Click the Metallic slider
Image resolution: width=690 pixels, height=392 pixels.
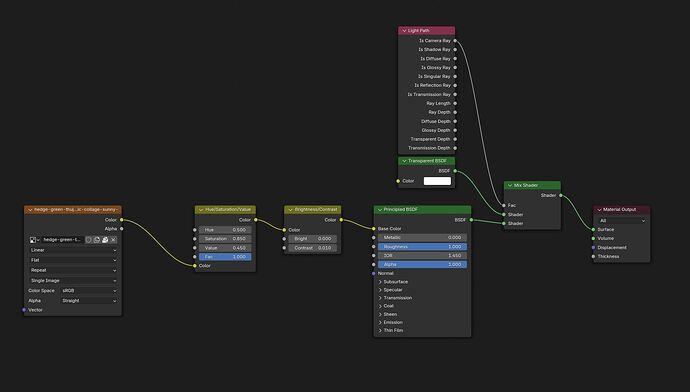(422, 238)
